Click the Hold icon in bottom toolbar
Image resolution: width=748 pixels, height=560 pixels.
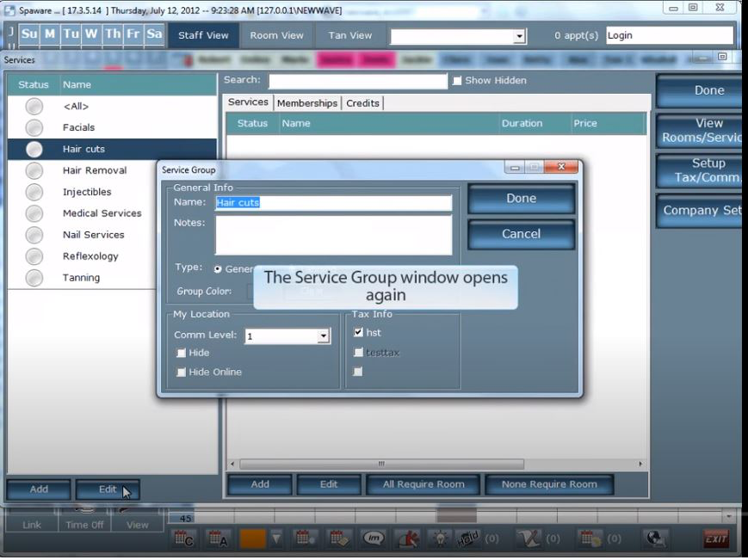[467, 538]
